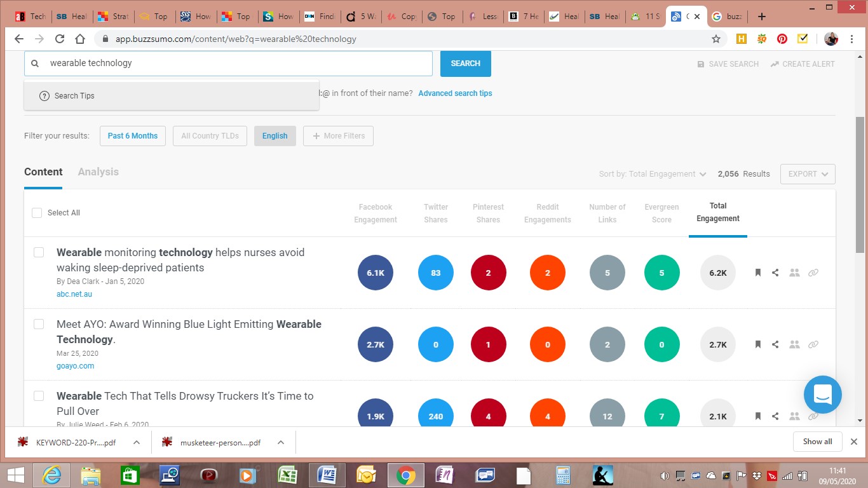This screenshot has width=868, height=488.
Task: Switch to the Analysis tab
Action: tap(98, 172)
